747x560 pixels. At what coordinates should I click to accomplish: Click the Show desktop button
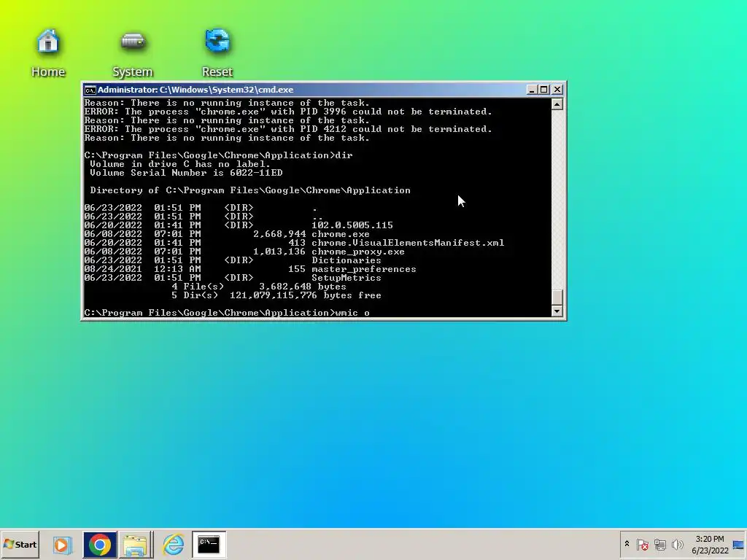pyautogui.click(x=739, y=544)
